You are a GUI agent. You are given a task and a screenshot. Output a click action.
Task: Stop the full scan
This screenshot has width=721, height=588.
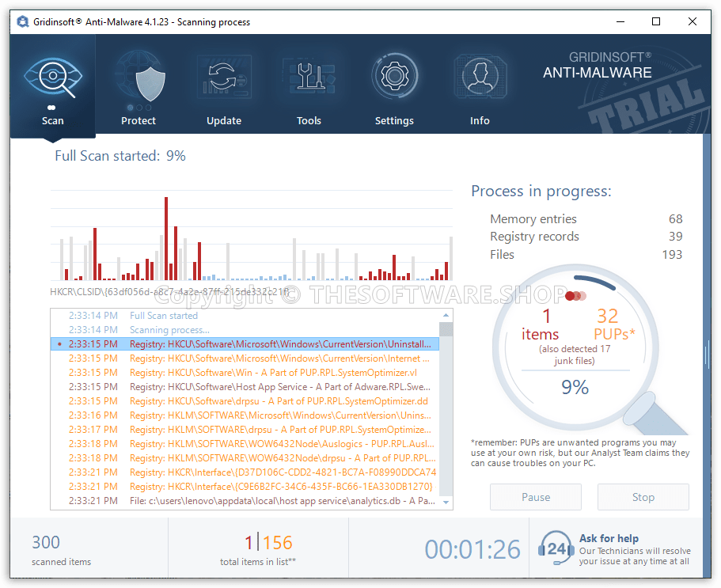643,497
